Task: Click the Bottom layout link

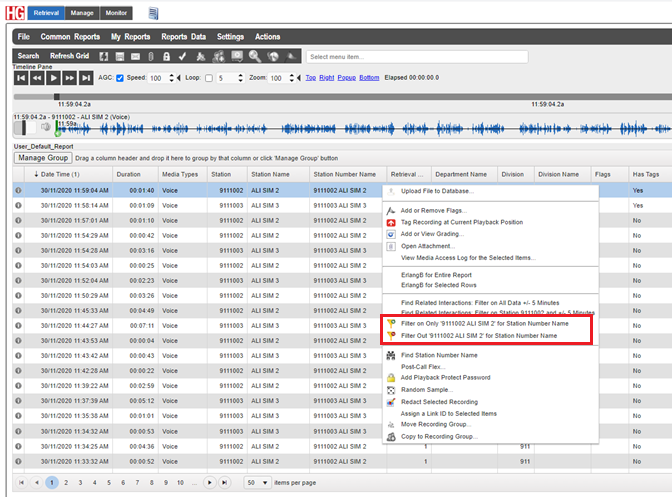Action: [369, 78]
